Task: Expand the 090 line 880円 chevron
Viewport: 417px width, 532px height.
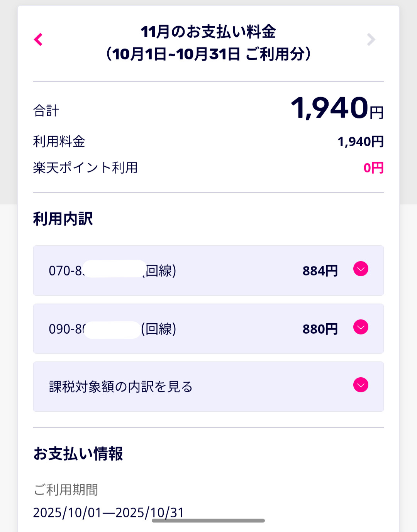Action: pos(361,327)
